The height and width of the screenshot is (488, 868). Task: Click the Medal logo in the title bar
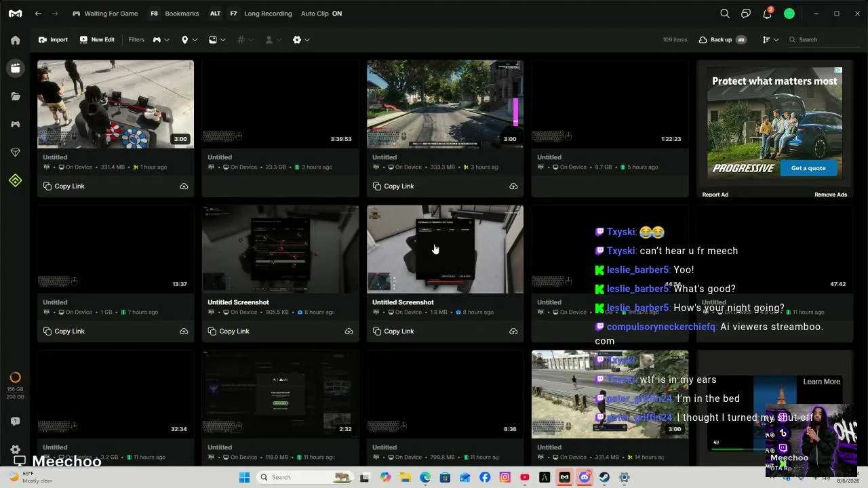(x=15, y=14)
